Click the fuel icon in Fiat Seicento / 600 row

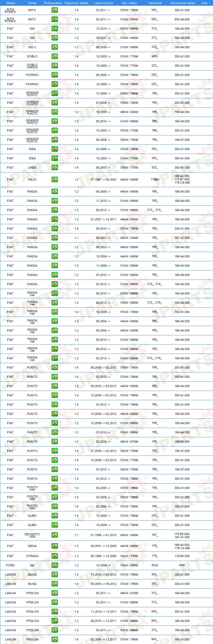point(54,535)
